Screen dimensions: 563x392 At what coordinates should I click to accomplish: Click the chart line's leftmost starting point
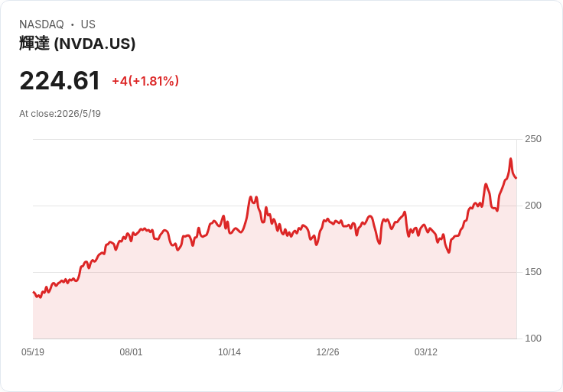click(34, 293)
